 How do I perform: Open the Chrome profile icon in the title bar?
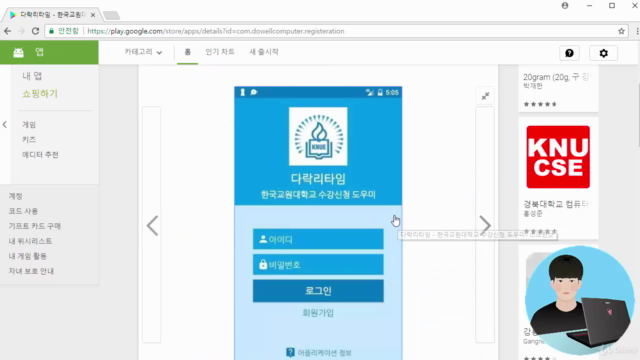565,5
